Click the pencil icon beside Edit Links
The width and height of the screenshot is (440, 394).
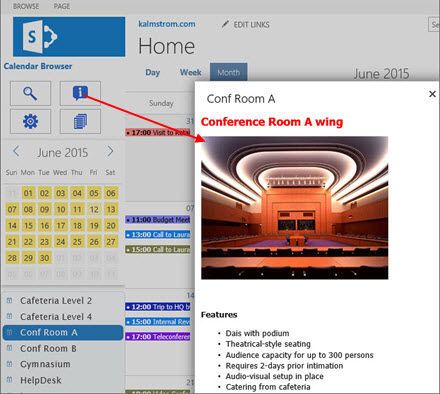[x=225, y=24]
